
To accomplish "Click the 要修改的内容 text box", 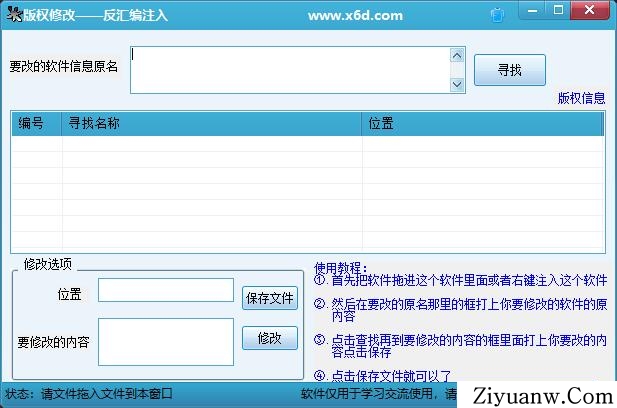I will [166, 342].
